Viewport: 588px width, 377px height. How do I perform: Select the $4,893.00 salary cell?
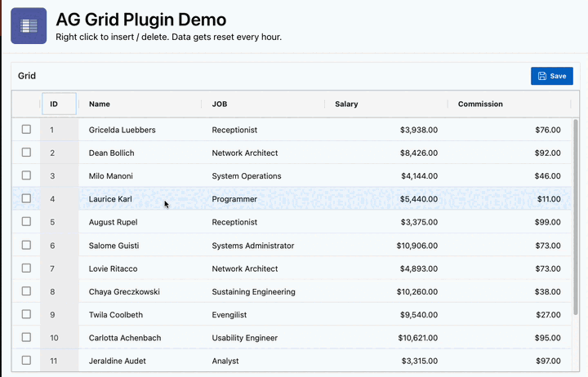386,268
